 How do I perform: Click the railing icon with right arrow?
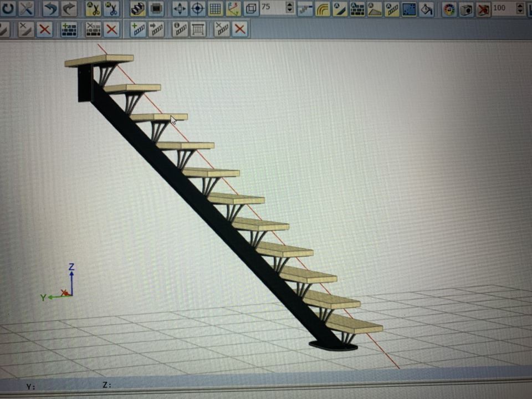click(x=156, y=29)
